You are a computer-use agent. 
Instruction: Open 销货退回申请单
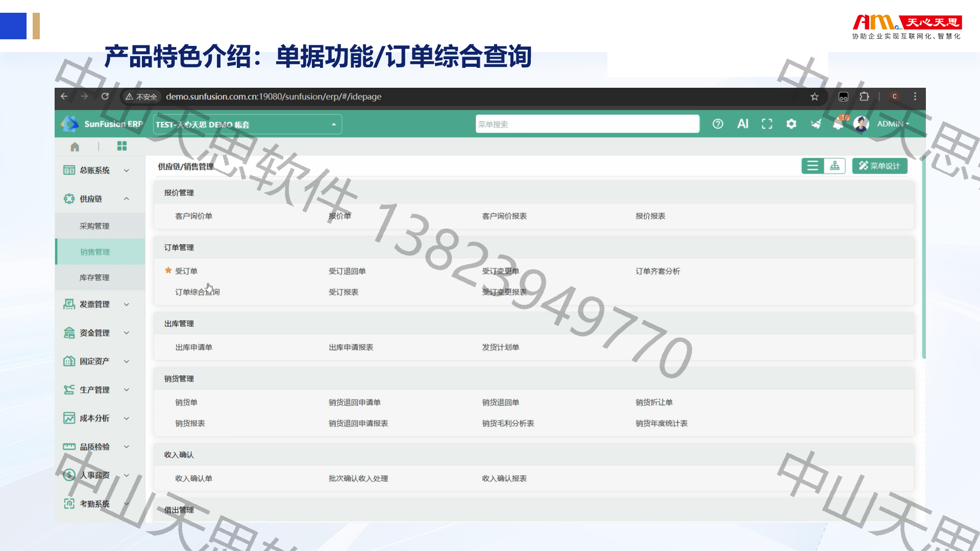click(355, 403)
